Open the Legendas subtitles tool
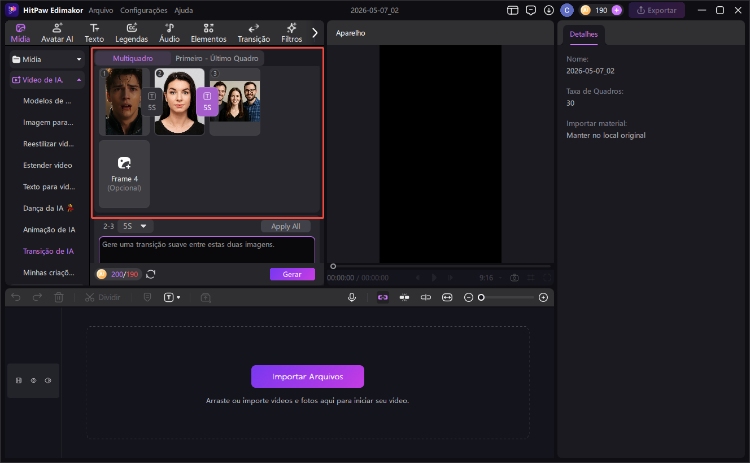This screenshot has height=463, width=750. pyautogui.click(x=132, y=33)
